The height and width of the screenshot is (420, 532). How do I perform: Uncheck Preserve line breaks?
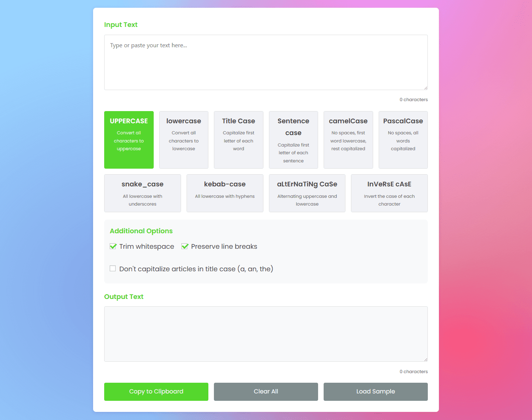click(x=185, y=246)
